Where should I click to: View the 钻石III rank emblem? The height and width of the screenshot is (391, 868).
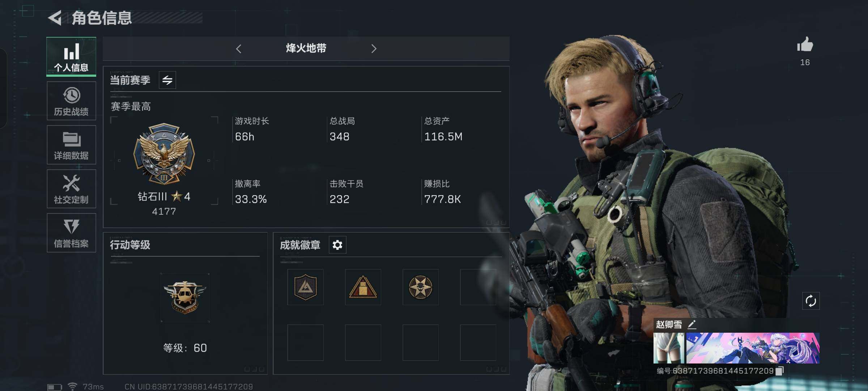click(164, 154)
